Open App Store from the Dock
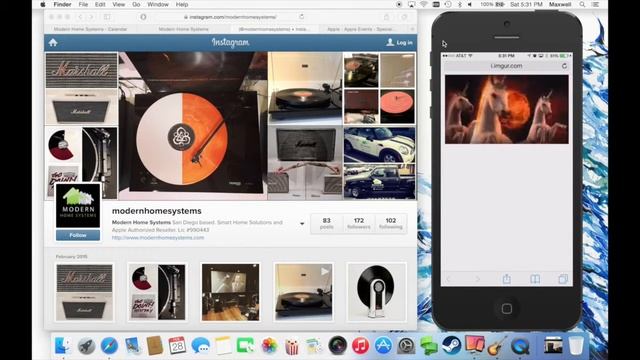The image size is (640, 360). point(383,346)
